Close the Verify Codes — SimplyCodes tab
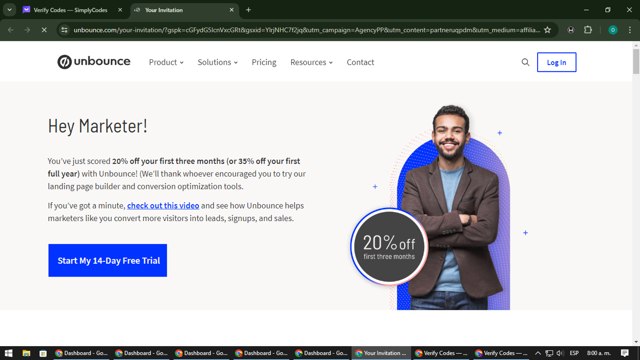640x360 pixels. pyautogui.click(x=120, y=10)
